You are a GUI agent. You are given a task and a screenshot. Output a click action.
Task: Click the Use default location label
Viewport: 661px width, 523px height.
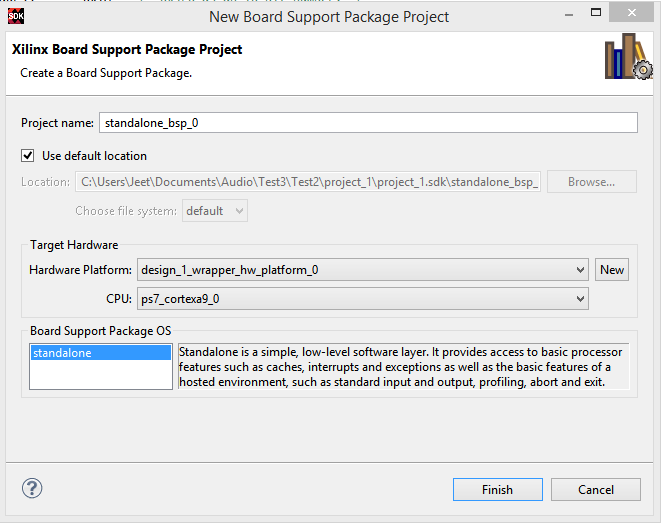coord(94,156)
